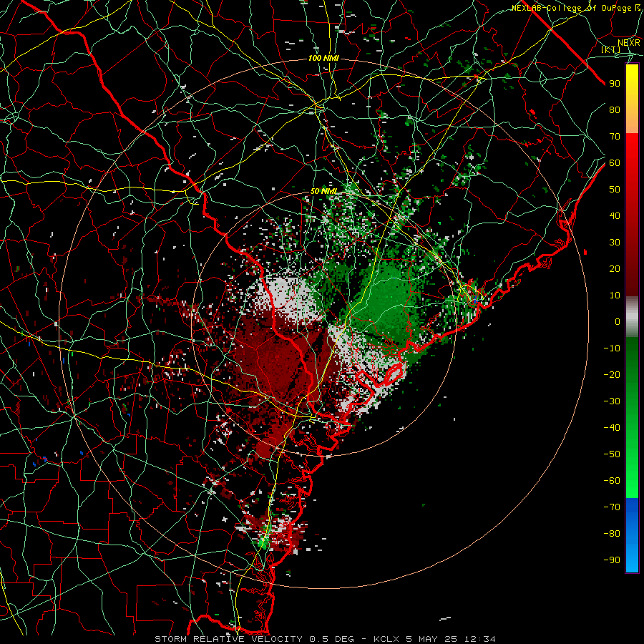
Task: Click the 70 value on velocity scale
Action: coord(615,137)
